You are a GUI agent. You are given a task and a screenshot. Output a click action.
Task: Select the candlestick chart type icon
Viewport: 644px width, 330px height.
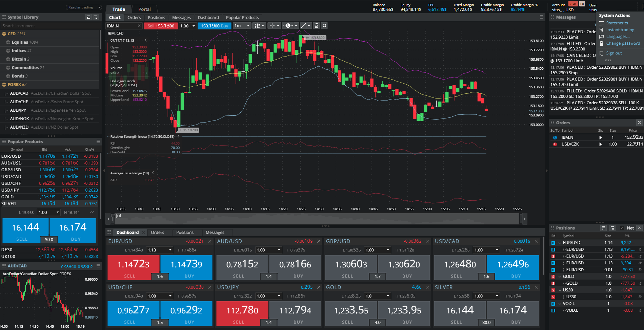258,26
